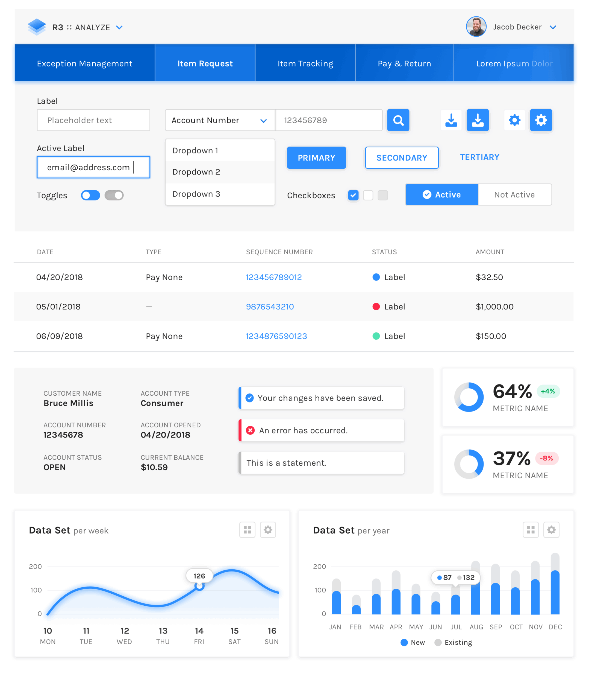Open the R3 Analyze app switcher chevron
The height and width of the screenshot is (700, 589).
(119, 27)
